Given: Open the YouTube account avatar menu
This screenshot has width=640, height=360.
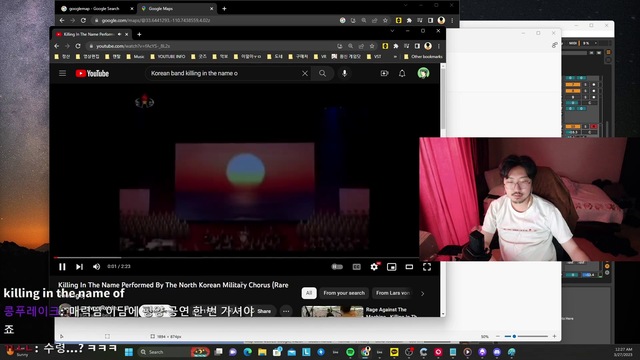Looking at the screenshot, I should tap(423, 73).
